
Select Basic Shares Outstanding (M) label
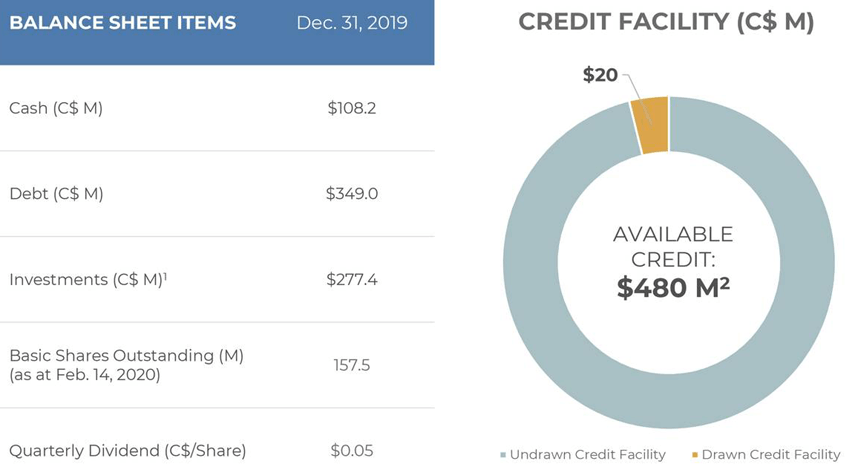pyautogui.click(x=127, y=365)
